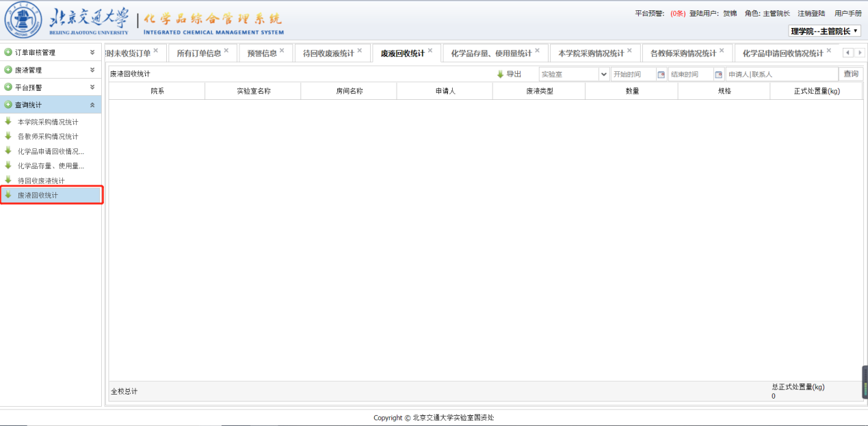868x426 pixels.
Task: Open the 实验室 dropdown list
Action: pyautogui.click(x=603, y=75)
